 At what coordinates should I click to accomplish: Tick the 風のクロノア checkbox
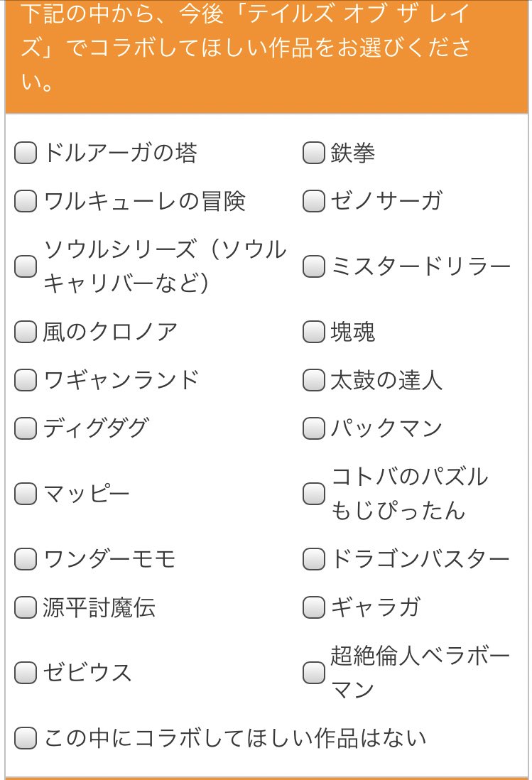pos(26,332)
